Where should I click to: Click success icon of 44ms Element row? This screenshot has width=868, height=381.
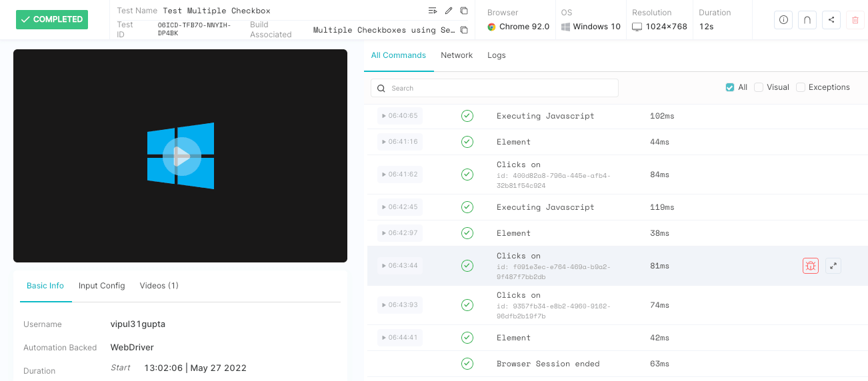pyautogui.click(x=467, y=142)
